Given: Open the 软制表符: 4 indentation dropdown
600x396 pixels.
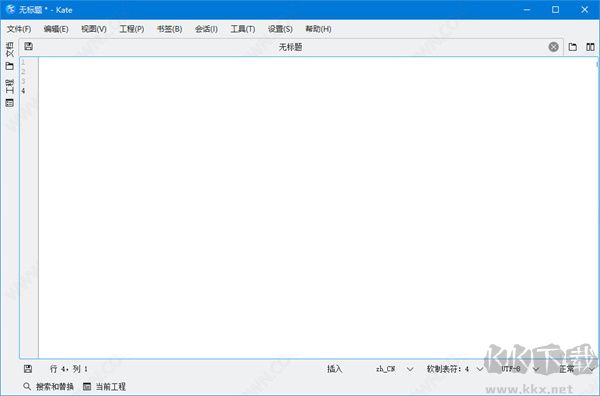Looking at the screenshot, I should tap(455, 369).
